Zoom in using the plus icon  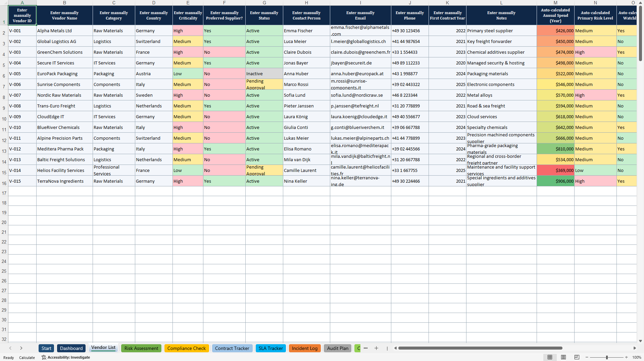click(x=626, y=357)
